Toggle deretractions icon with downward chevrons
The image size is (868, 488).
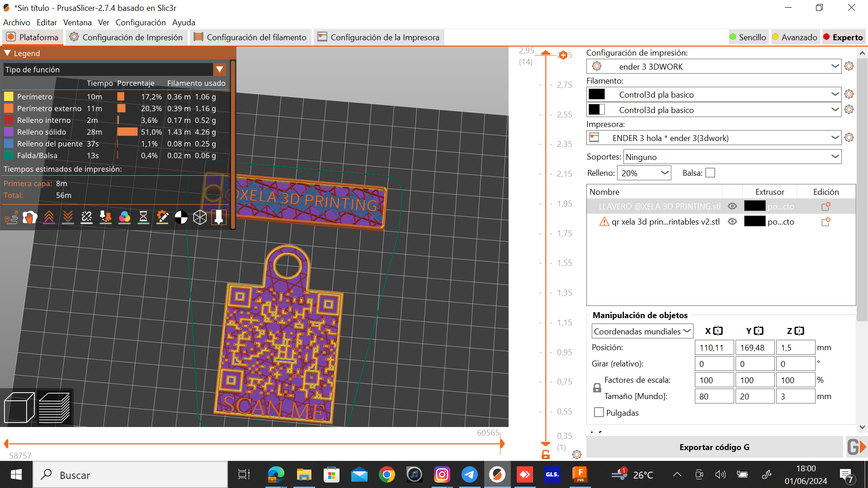point(68,217)
